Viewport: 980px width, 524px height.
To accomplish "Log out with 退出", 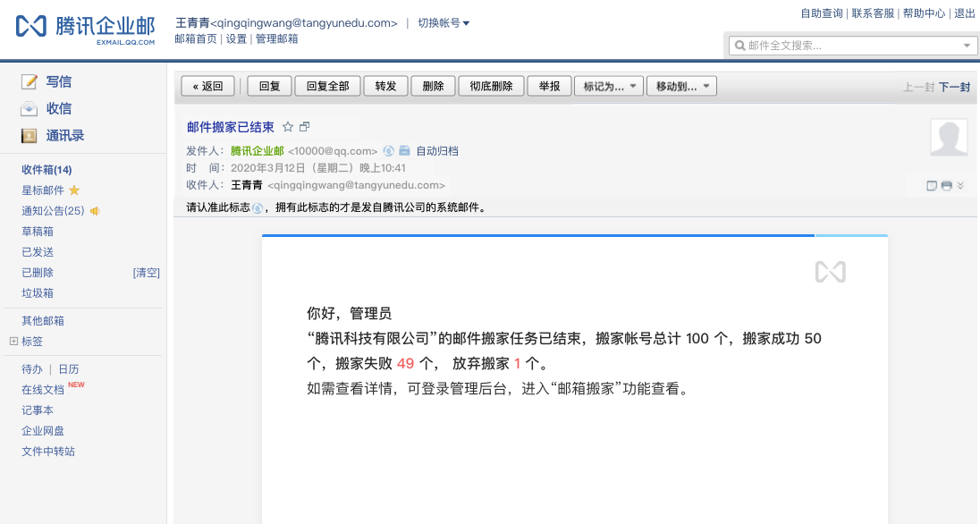I will tap(965, 13).
